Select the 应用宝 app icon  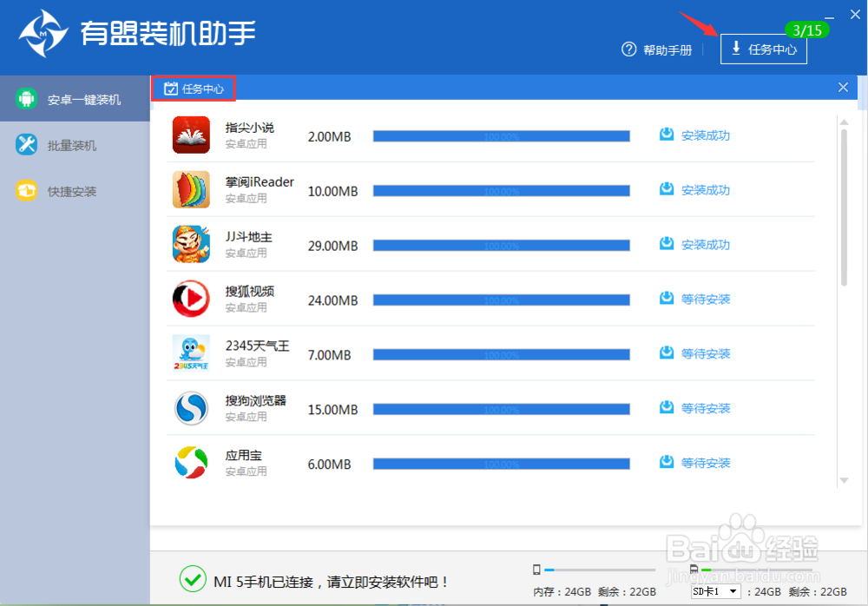click(x=190, y=463)
